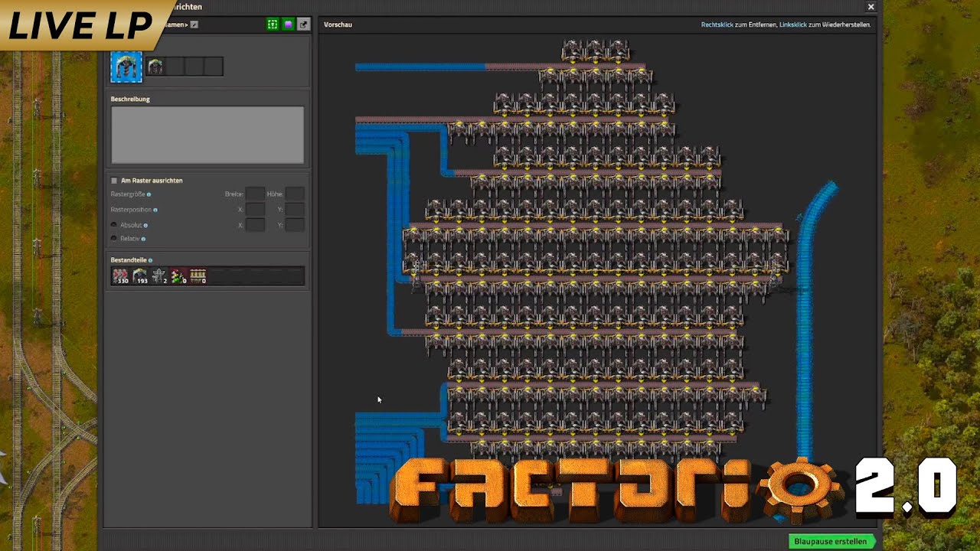Click the export blueprint string icon
Image resolution: width=980 pixels, height=551 pixels.
(304, 24)
